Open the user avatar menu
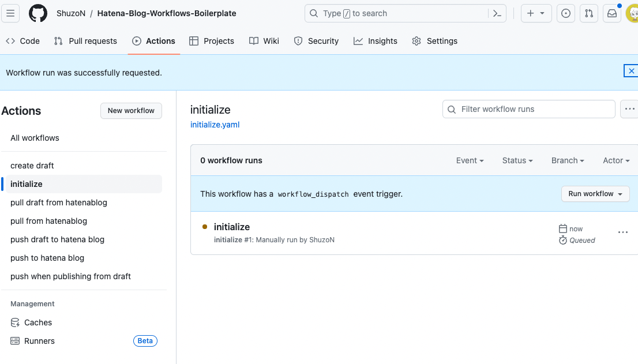The width and height of the screenshot is (638, 364). 632,13
